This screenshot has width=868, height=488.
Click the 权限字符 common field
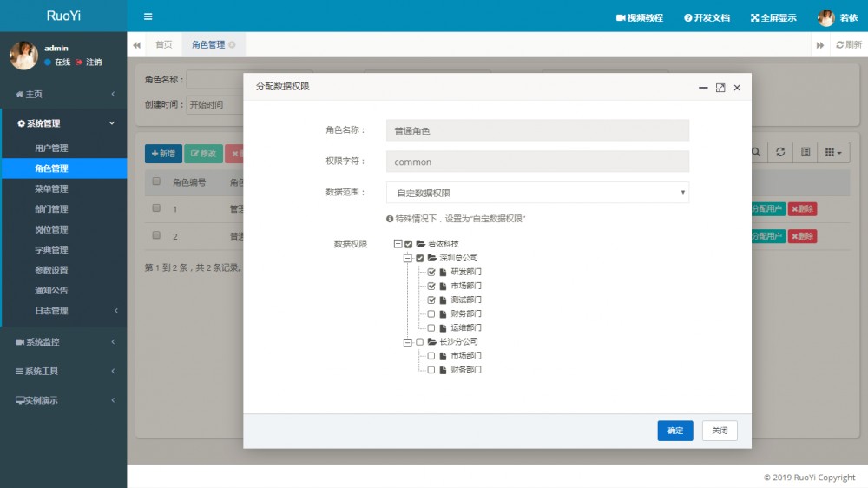[x=537, y=162]
